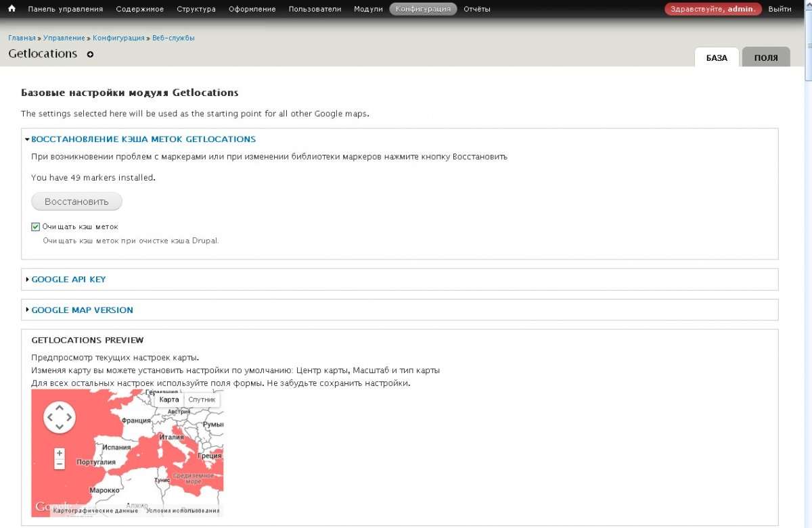Click Картографические данные map attribution

pyautogui.click(x=95, y=511)
